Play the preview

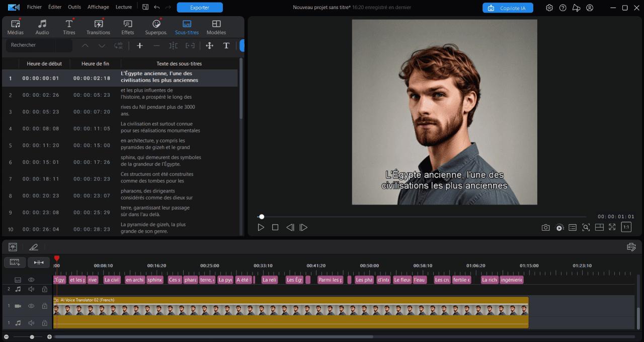pyautogui.click(x=261, y=227)
